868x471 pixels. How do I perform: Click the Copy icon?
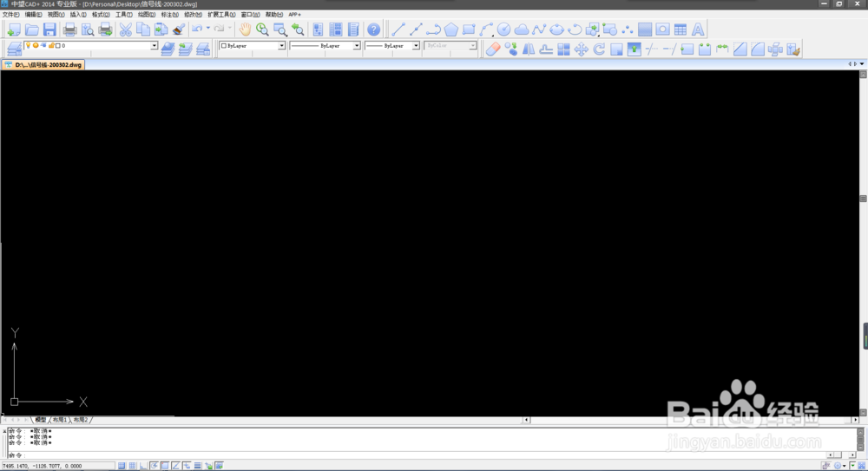click(143, 29)
